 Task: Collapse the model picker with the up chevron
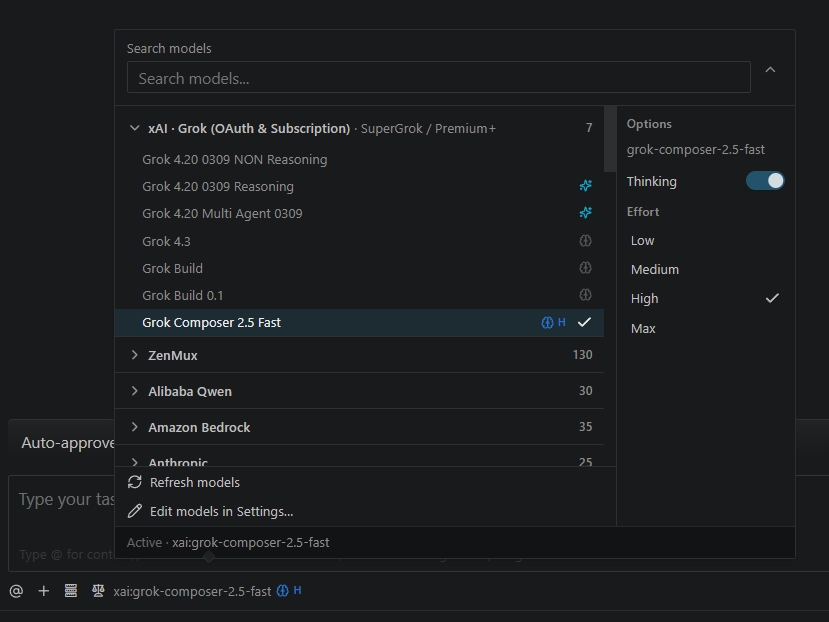click(770, 70)
